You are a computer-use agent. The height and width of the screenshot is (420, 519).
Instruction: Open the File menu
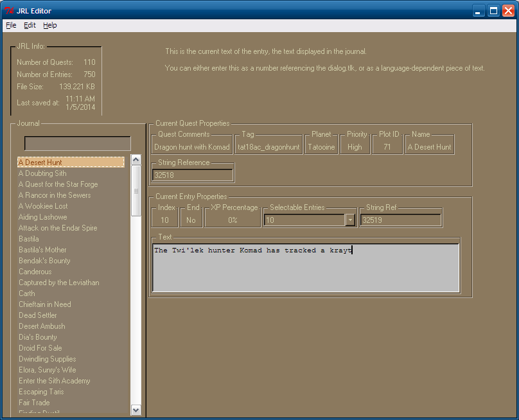pyautogui.click(x=11, y=25)
